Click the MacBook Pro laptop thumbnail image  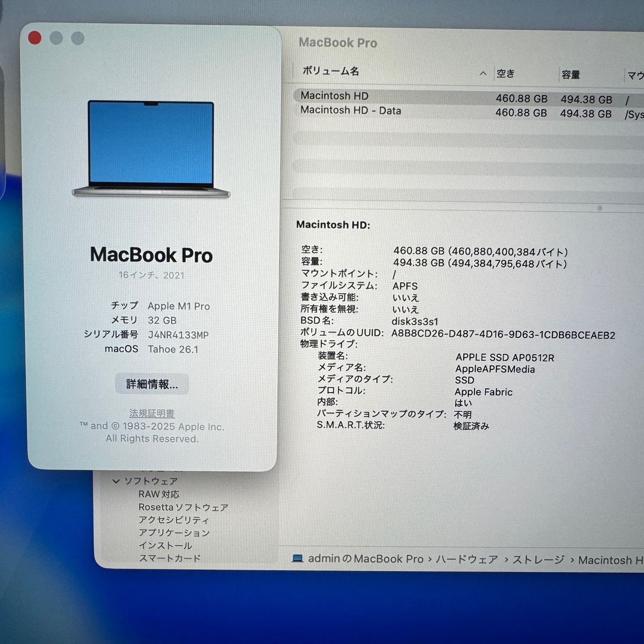click(152, 148)
